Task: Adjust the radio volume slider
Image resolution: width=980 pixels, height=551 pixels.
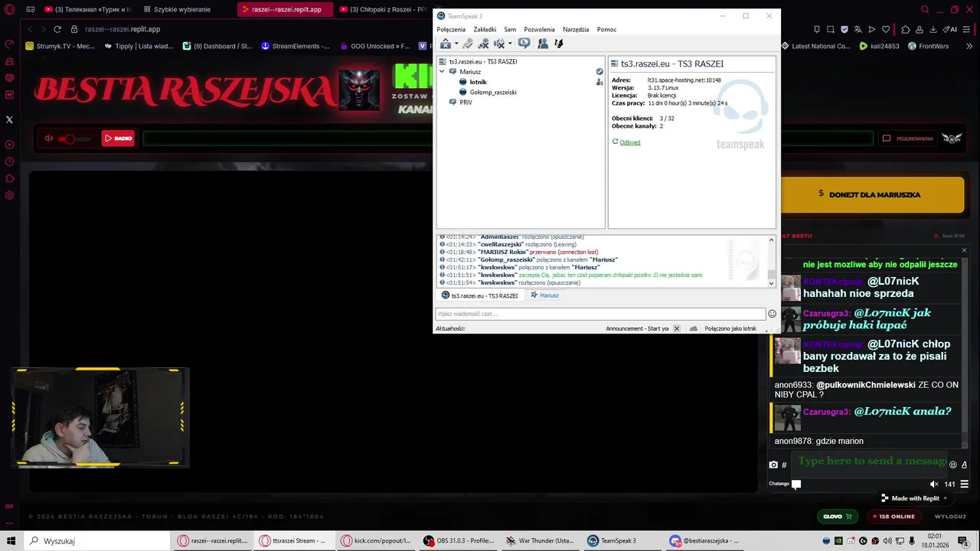Action: coord(75,139)
